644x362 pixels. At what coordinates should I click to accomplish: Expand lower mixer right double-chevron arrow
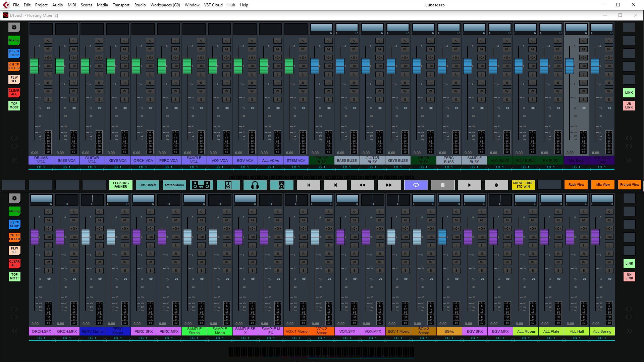[x=629, y=331]
